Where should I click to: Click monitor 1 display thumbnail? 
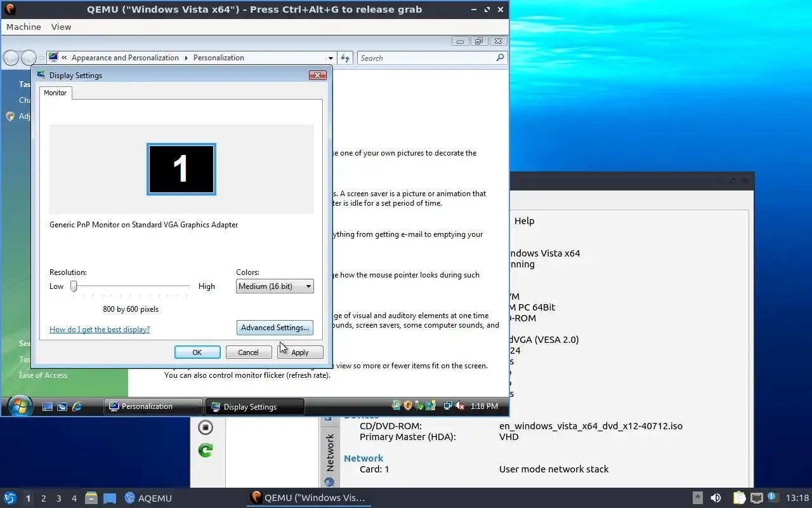click(x=181, y=169)
